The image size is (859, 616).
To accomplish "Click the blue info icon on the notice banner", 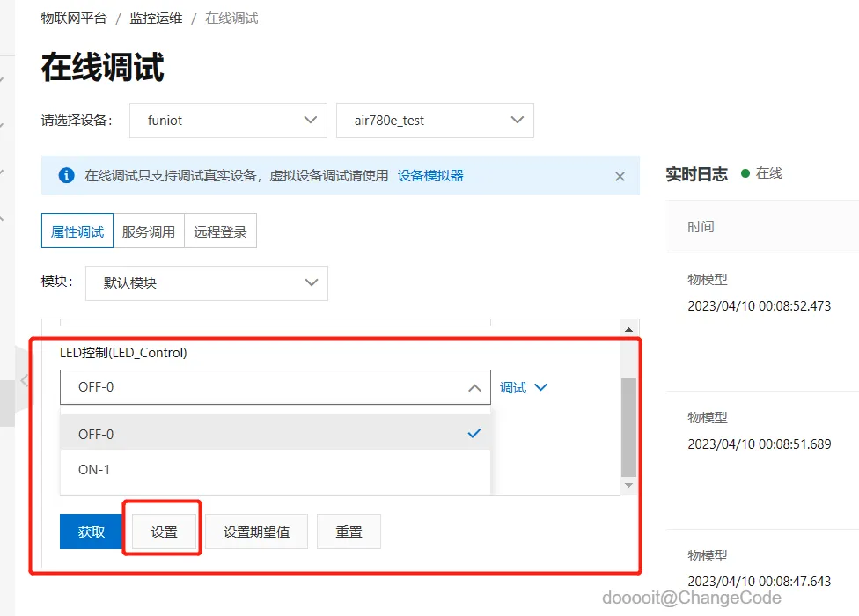I will tap(66, 176).
